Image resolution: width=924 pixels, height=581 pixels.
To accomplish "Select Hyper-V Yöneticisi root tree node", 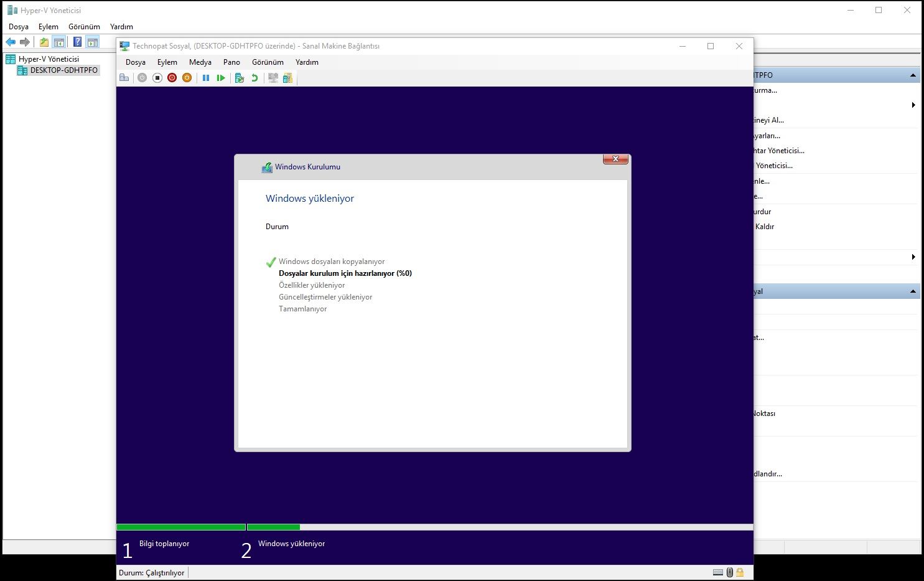I will (49, 59).
